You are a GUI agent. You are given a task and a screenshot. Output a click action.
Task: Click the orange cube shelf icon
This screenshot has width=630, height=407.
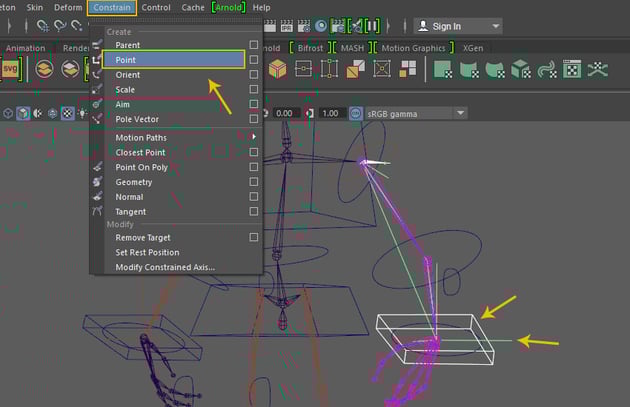(277, 69)
